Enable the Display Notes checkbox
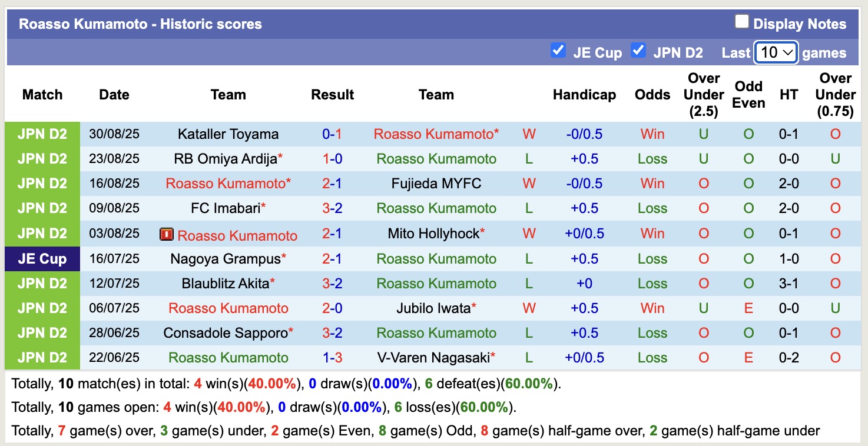 (x=741, y=23)
